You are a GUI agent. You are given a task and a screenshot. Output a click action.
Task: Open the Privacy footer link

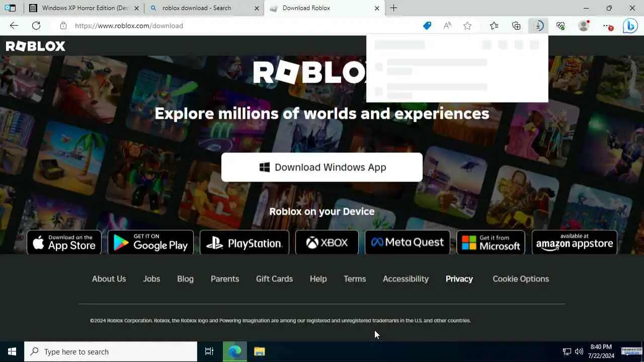[459, 279]
